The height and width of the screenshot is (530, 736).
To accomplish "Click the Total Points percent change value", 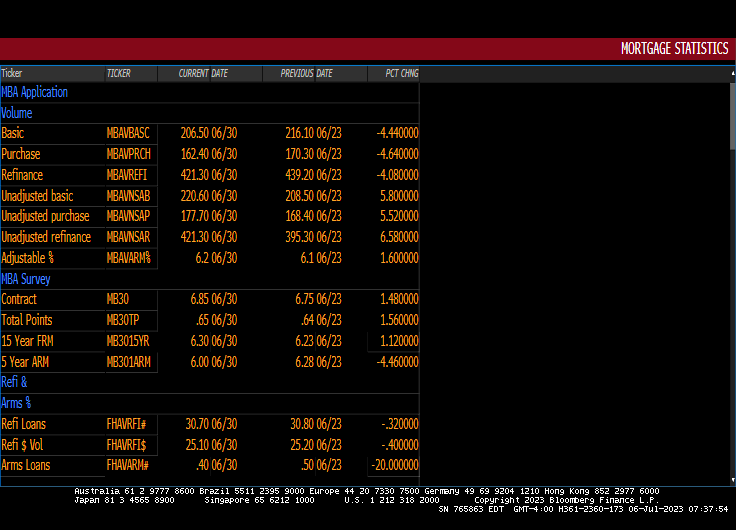I will [x=399, y=320].
